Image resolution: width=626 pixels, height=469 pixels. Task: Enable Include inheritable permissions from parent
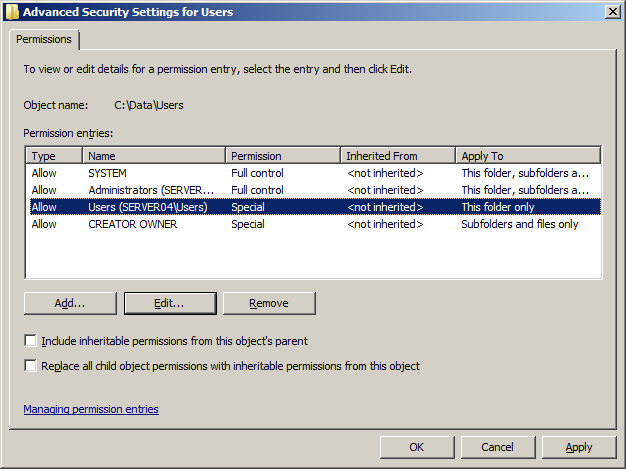30,341
